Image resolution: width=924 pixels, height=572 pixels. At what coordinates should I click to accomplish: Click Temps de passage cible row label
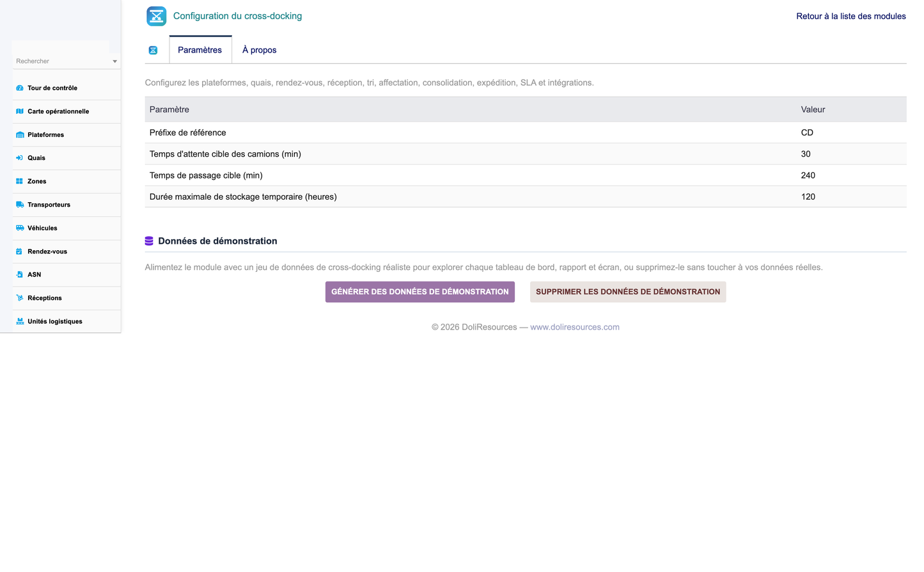[x=206, y=175]
